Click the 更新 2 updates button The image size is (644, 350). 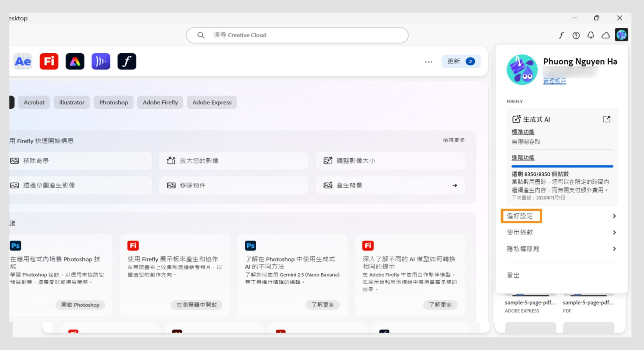[461, 61]
